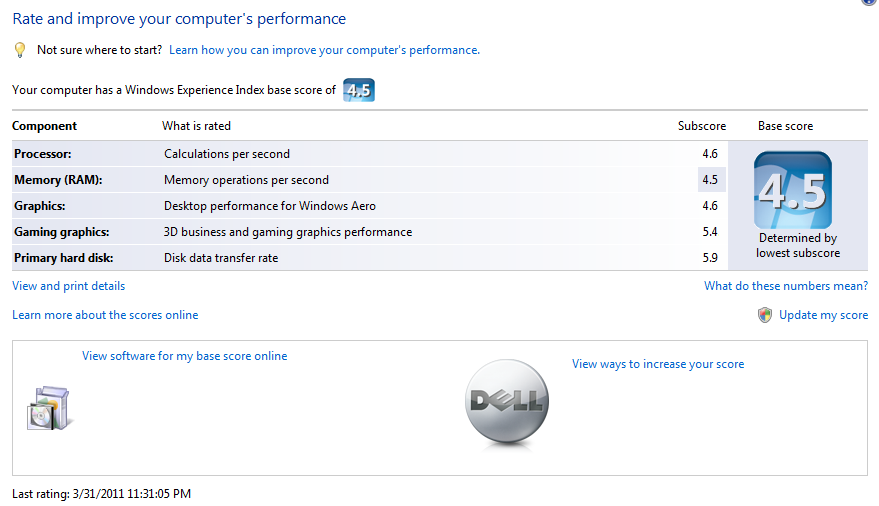This screenshot has width=879, height=506.
Task: Click 'What do these numbers mean?'
Action: 786,286
